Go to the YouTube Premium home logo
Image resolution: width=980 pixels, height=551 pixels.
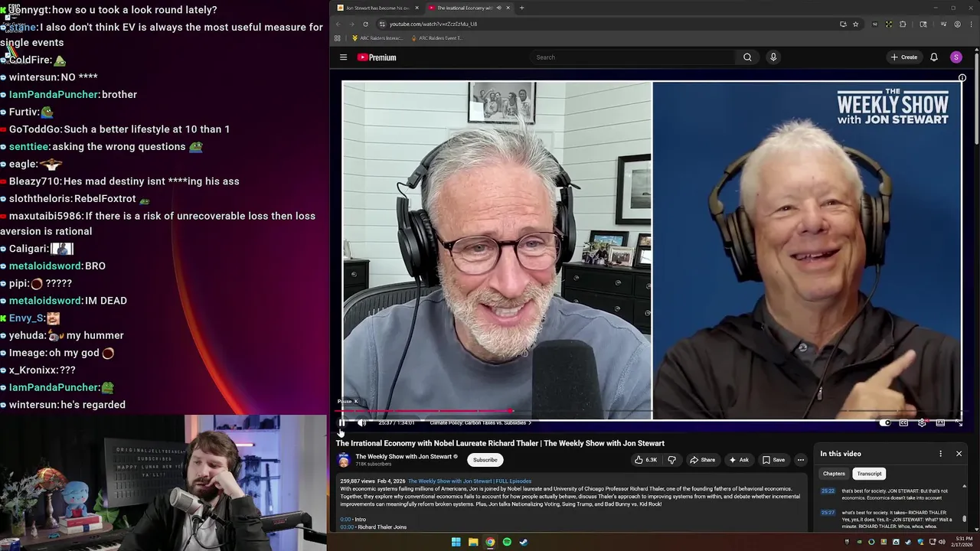coord(377,57)
